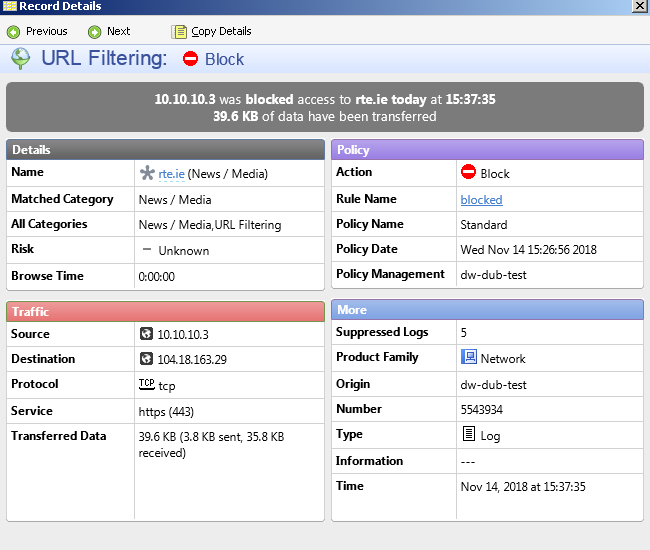Click the Policy section header

[x=487, y=150]
